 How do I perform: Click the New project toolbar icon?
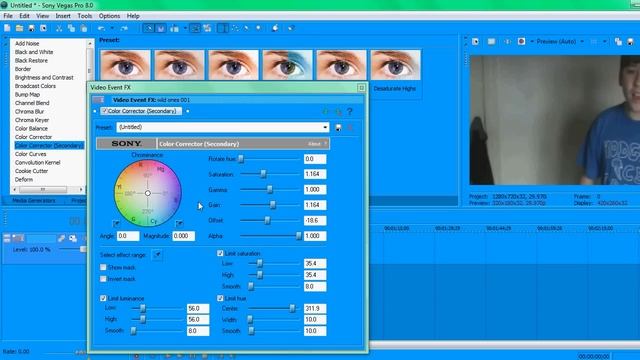click(7, 28)
